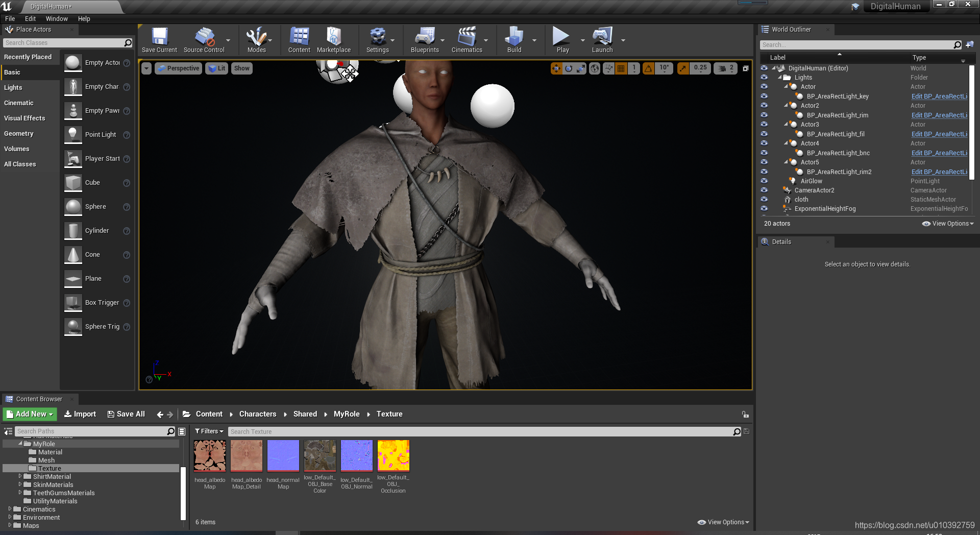Image resolution: width=980 pixels, height=535 pixels.
Task: Click the Cone actor icon
Action: 73,255
